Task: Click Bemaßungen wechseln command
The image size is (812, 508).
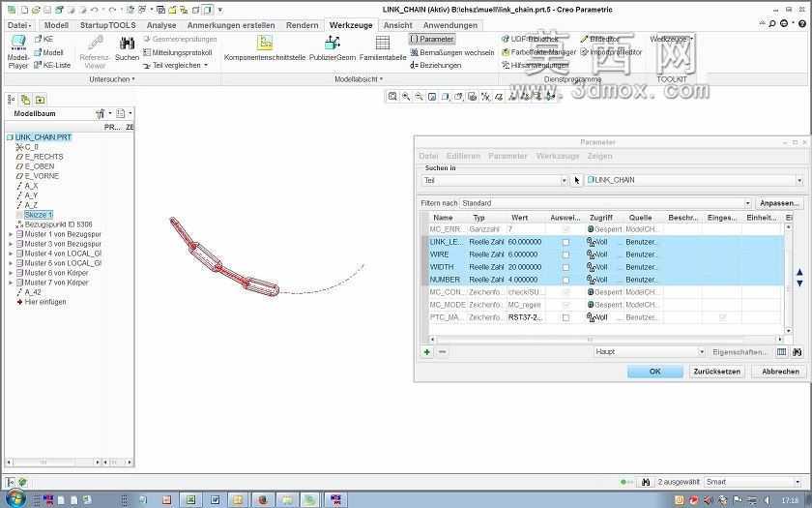Action: pyautogui.click(x=451, y=52)
